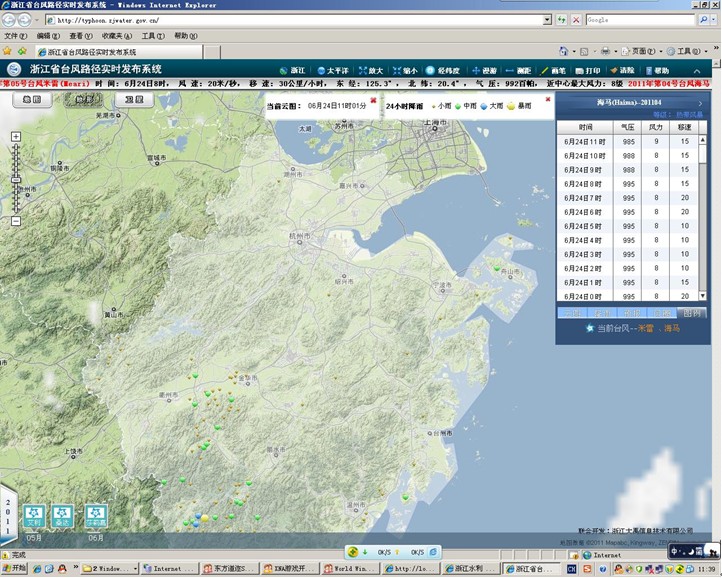Image resolution: width=722 pixels, height=578 pixels.
Task: Click the track table scroll up arrow
Action: (703, 139)
